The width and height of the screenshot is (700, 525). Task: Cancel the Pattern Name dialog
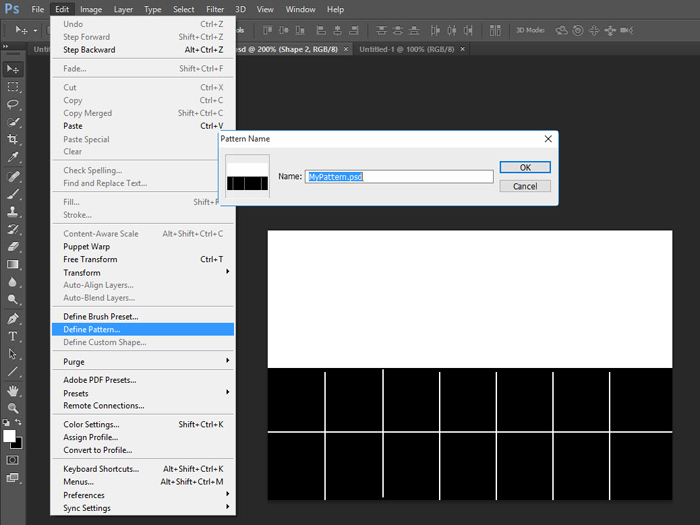pyautogui.click(x=525, y=186)
